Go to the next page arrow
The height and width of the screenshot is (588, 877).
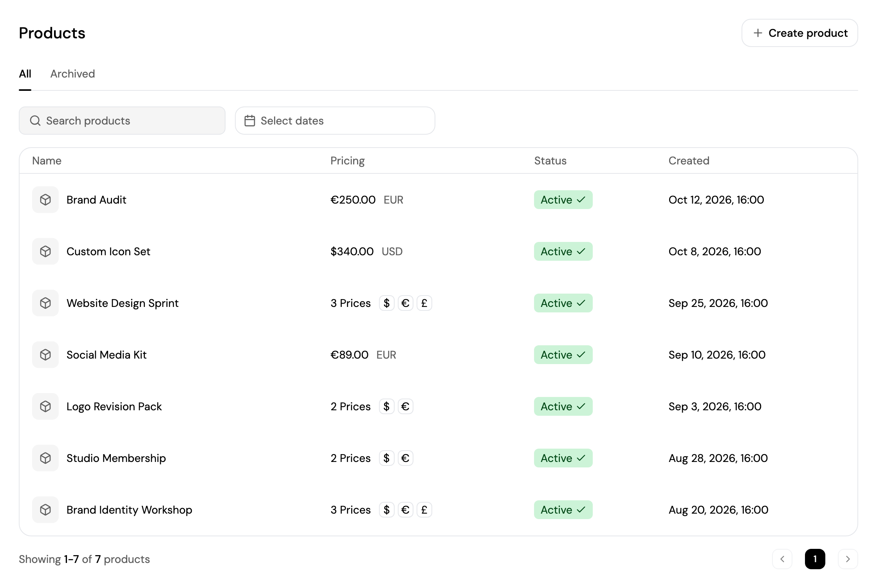(848, 559)
